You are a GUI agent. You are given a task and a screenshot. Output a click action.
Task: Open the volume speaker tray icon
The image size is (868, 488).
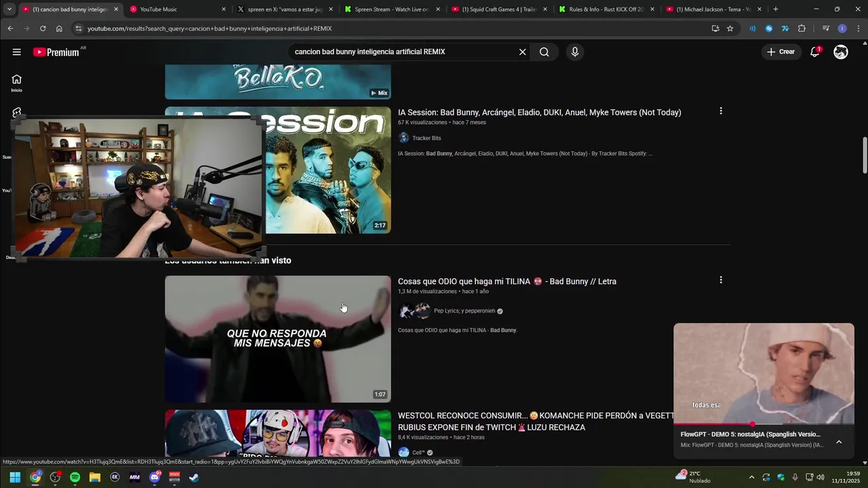click(x=821, y=477)
